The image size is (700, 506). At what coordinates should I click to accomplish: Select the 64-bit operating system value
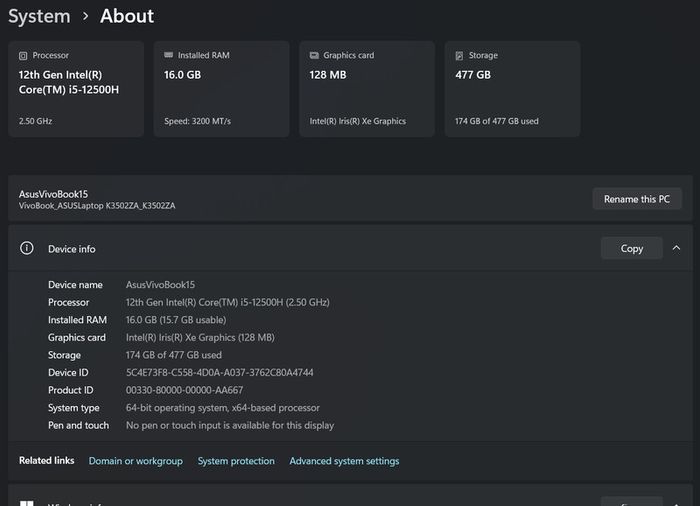[223, 408]
